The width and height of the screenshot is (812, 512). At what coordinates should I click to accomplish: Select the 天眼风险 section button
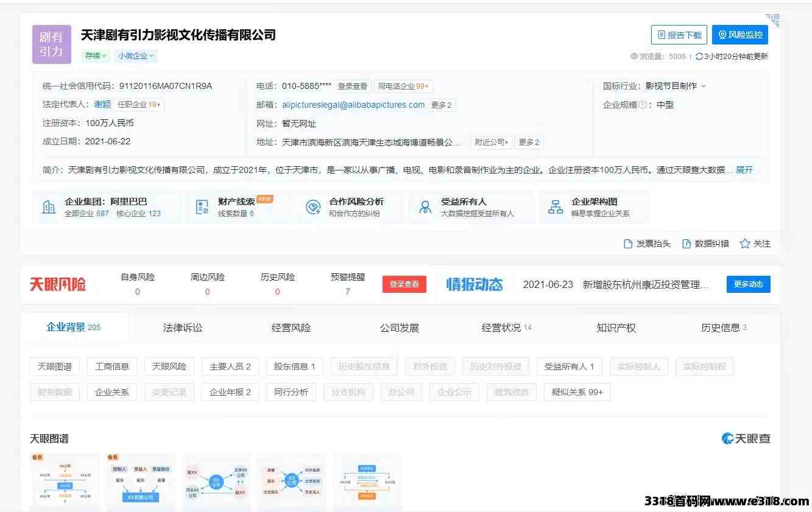point(169,366)
